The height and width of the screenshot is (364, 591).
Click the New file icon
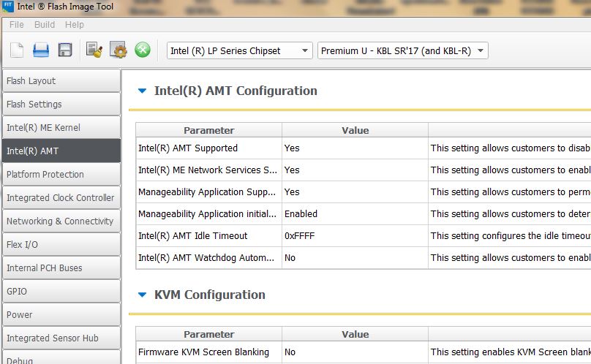[x=17, y=50]
